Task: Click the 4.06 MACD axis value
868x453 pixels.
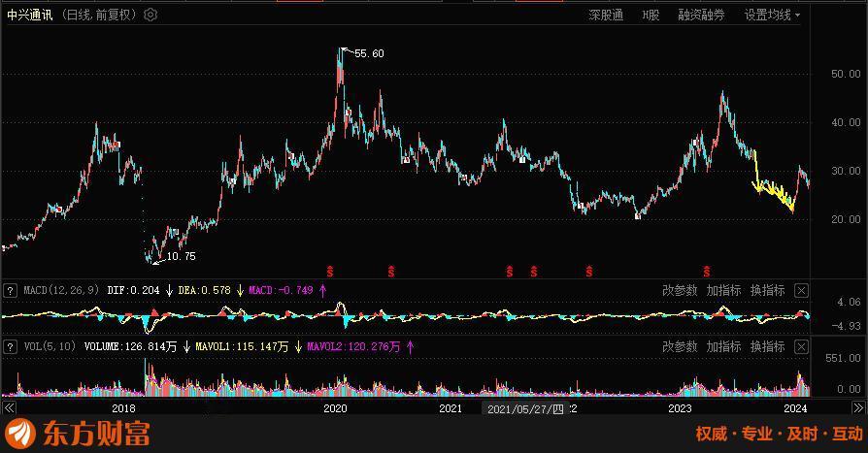Action: coord(850,302)
